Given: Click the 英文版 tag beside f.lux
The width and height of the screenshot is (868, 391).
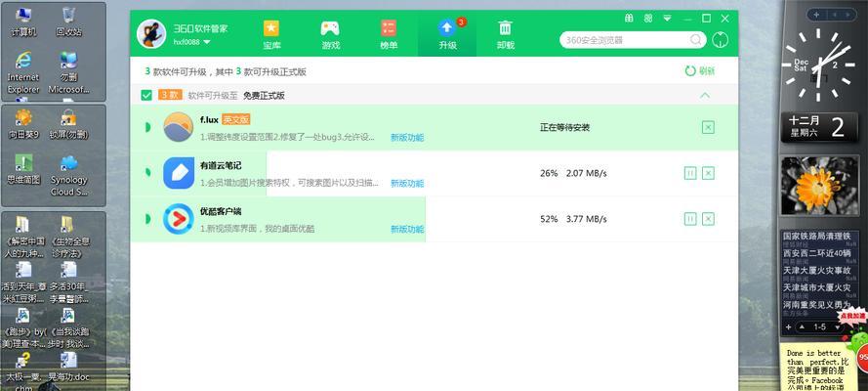Looking at the screenshot, I should 236,119.
